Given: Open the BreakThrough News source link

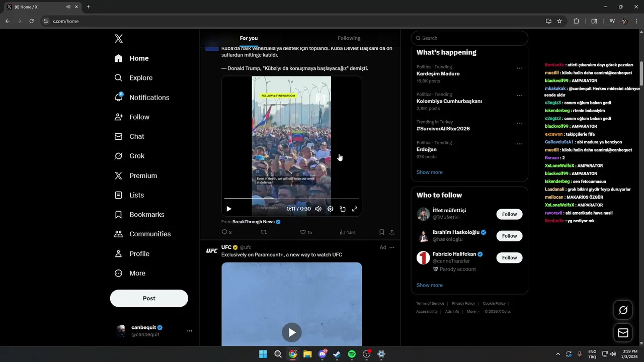Looking at the screenshot, I should (x=254, y=222).
